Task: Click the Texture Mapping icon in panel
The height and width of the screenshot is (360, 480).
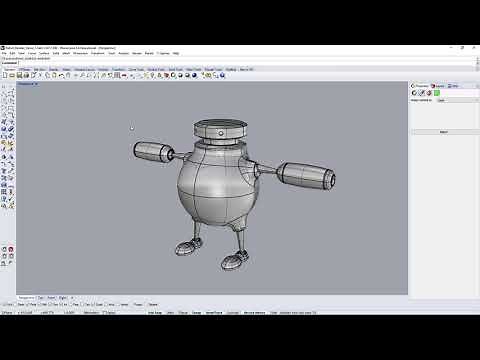Action: [429, 93]
